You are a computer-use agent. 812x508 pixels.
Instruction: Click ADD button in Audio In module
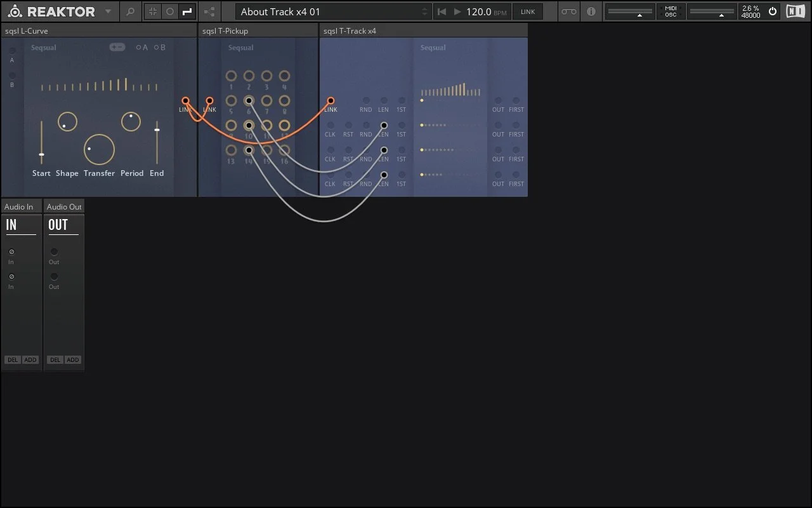[30, 360]
